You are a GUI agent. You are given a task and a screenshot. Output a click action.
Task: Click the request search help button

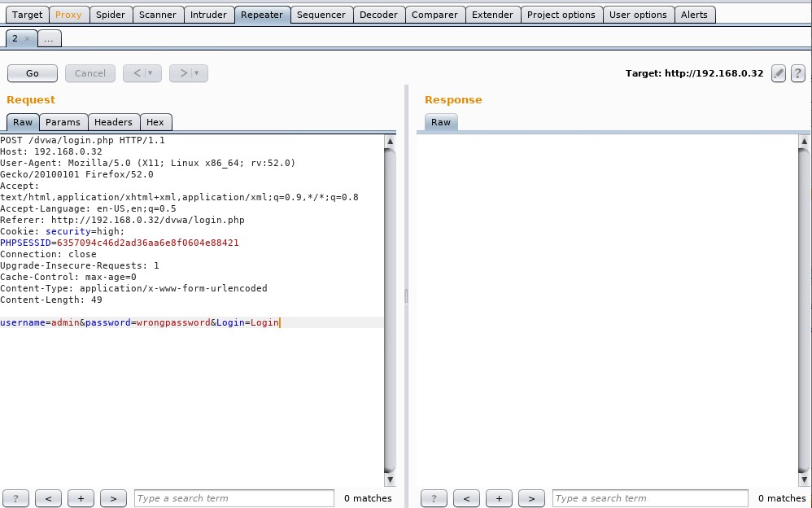coord(15,498)
